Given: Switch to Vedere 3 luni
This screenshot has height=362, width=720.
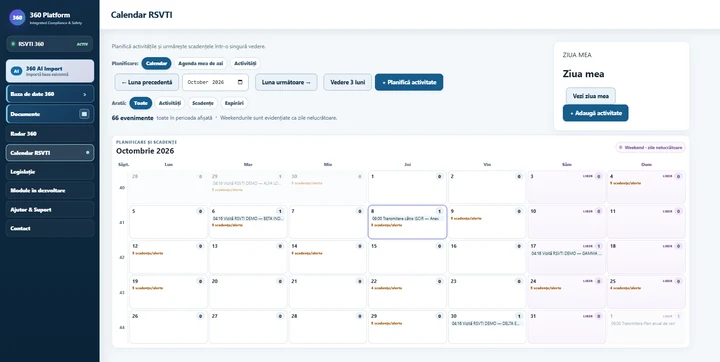Looking at the screenshot, I should click(348, 82).
